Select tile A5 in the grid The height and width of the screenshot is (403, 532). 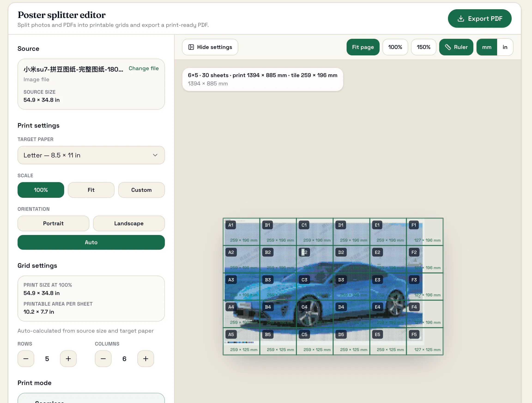pyautogui.click(x=242, y=341)
